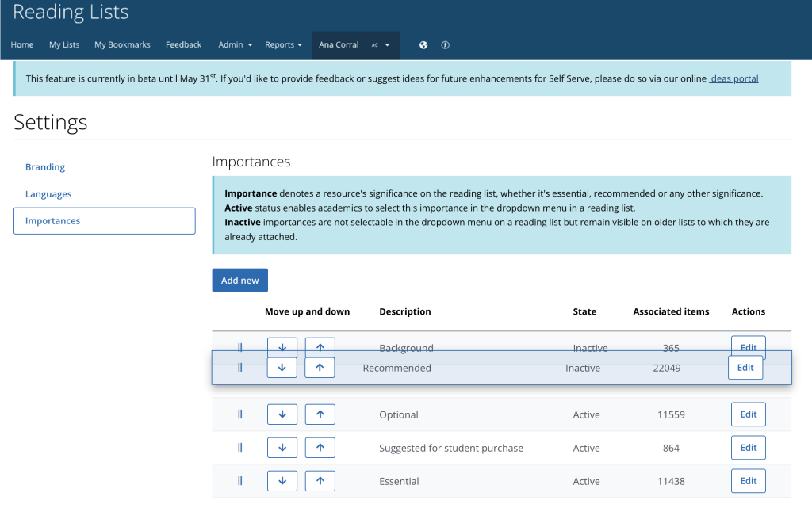
Task: Click the up arrow for Essential row
Action: (x=320, y=481)
